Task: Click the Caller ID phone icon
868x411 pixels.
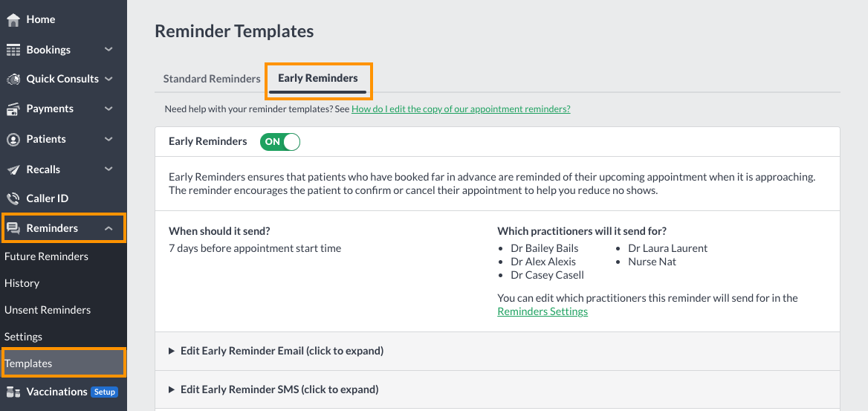Action: (13, 198)
